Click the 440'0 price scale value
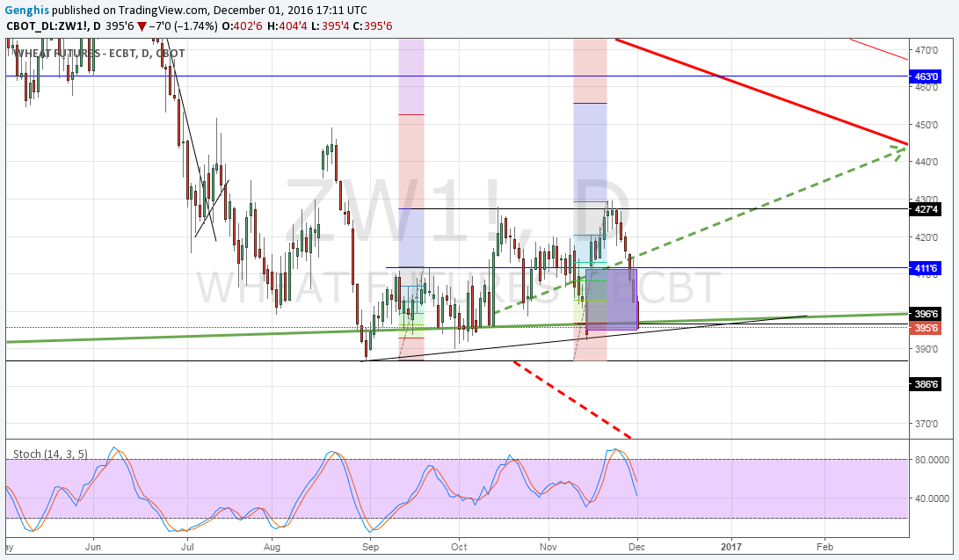This screenshot has height=560, width=959. pos(926,162)
